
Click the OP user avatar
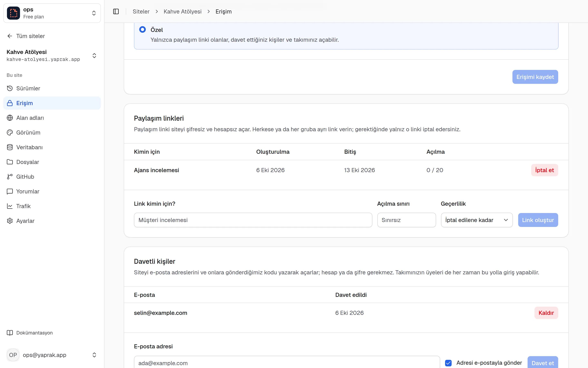pyautogui.click(x=13, y=355)
